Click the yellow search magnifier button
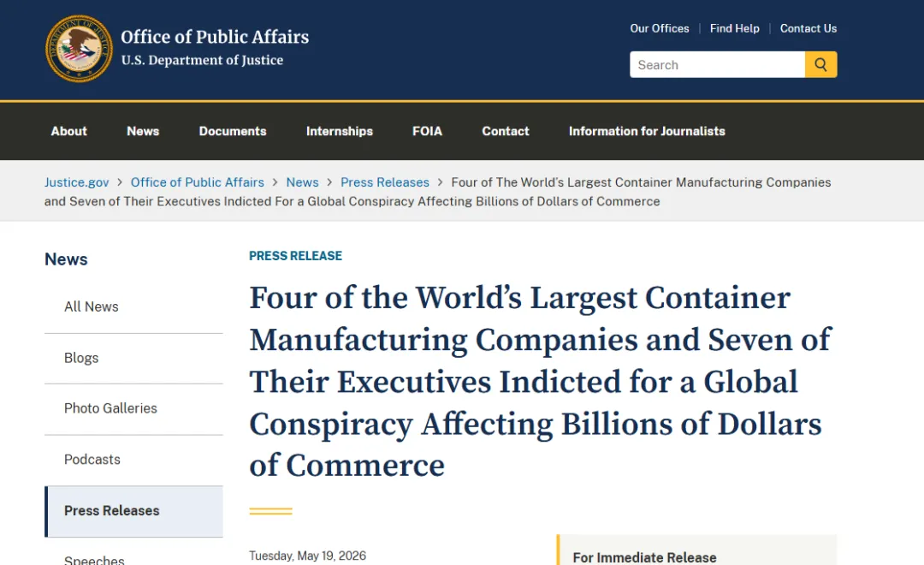This screenshot has width=924, height=565. (x=820, y=65)
